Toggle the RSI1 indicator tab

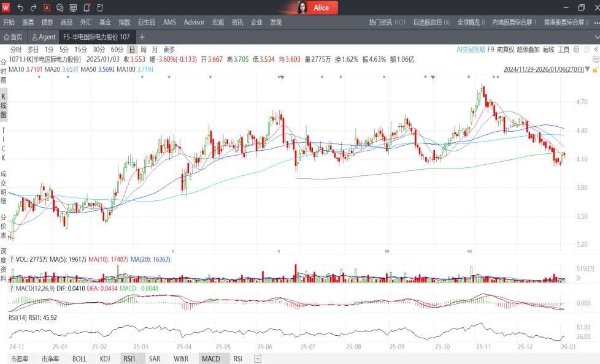(129, 358)
